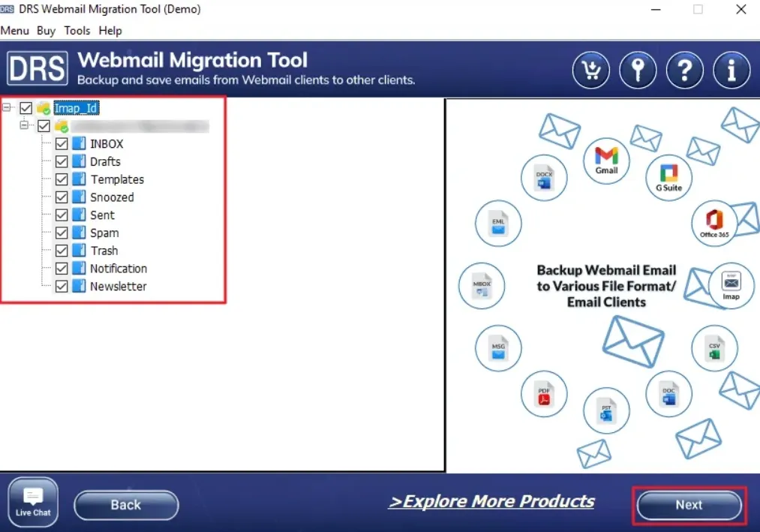Open the key activation icon

click(x=638, y=71)
